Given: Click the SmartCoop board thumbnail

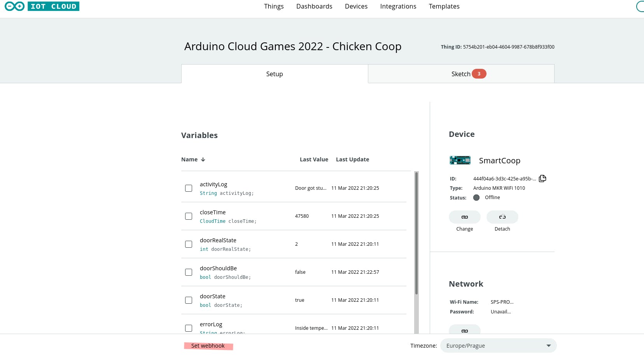Looking at the screenshot, I should tap(460, 160).
